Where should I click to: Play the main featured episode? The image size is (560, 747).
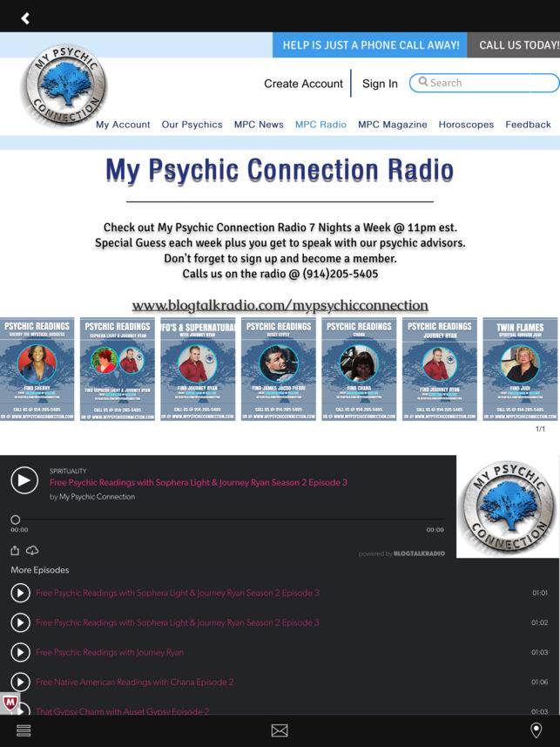(x=24, y=480)
